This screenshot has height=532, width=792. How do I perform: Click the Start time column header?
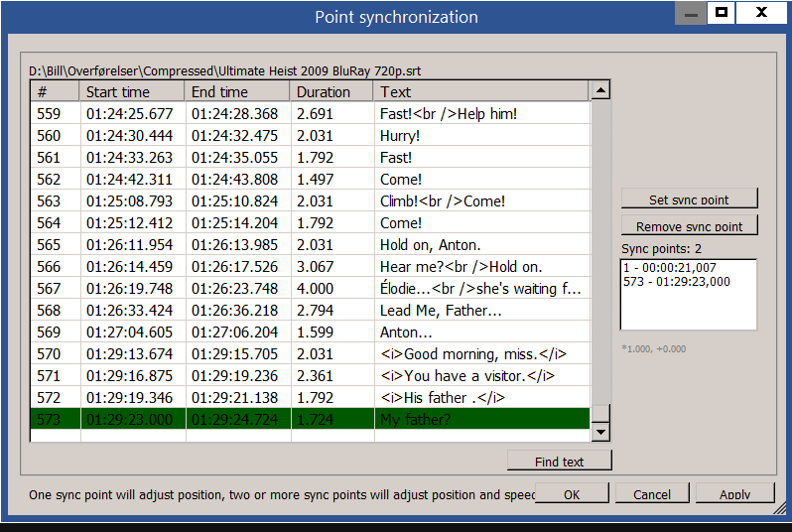[x=132, y=92]
